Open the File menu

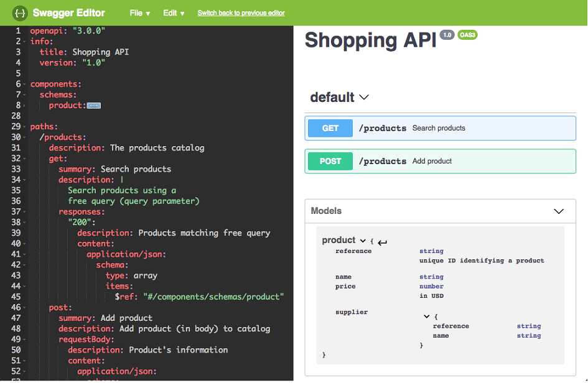[x=139, y=13]
